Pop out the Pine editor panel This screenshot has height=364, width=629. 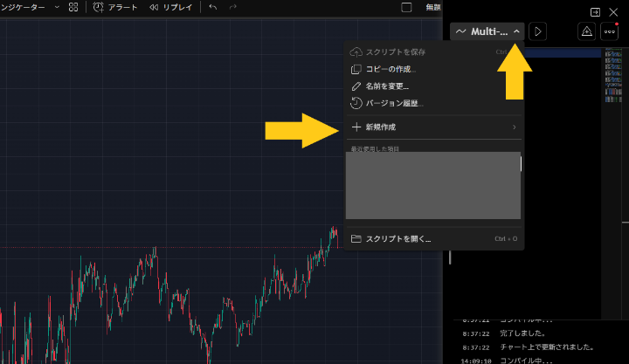point(595,11)
